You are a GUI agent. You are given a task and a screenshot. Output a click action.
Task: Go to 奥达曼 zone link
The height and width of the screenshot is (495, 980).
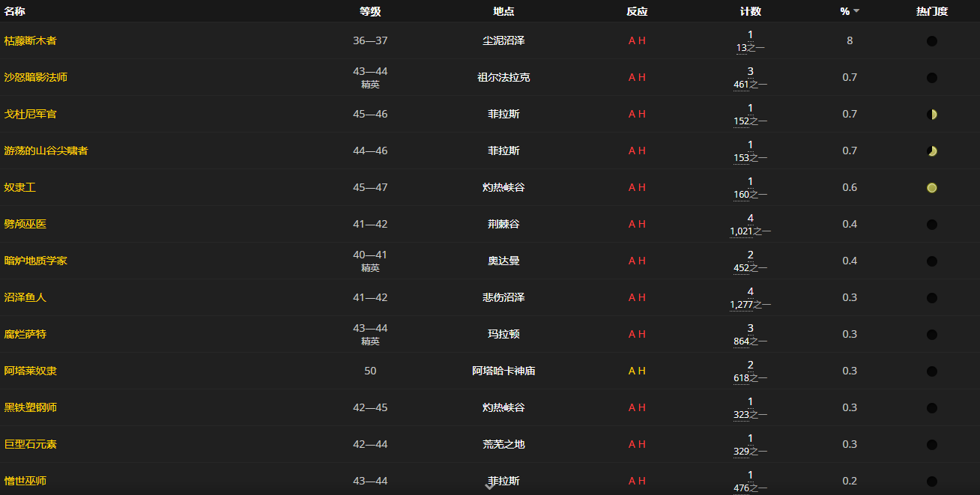tap(503, 261)
